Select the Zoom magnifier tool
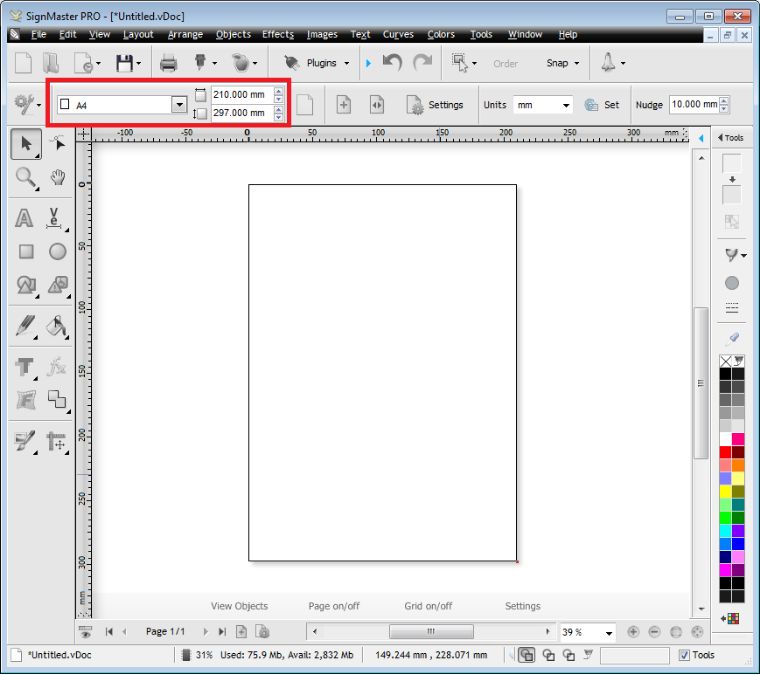Viewport: 760px width, 675px height. (x=25, y=179)
